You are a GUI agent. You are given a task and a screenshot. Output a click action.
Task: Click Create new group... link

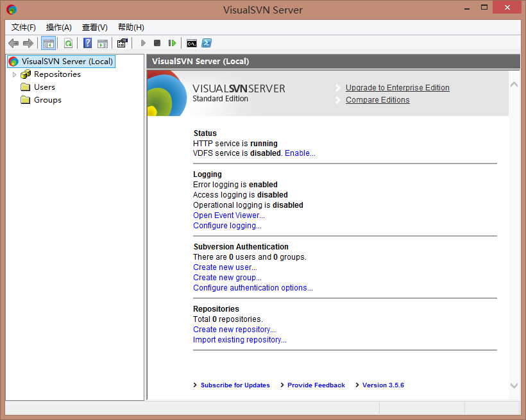(x=227, y=278)
